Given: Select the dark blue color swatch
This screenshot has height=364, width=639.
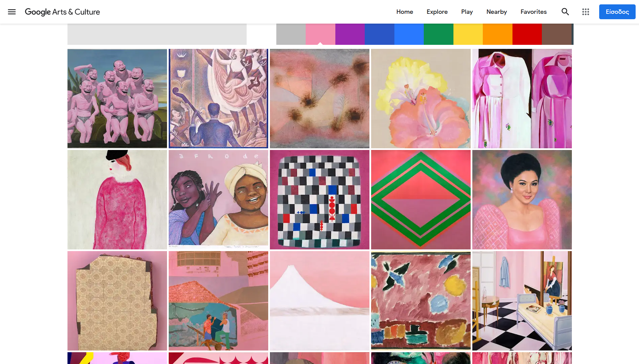Looking at the screenshot, I should pyautogui.click(x=380, y=34).
